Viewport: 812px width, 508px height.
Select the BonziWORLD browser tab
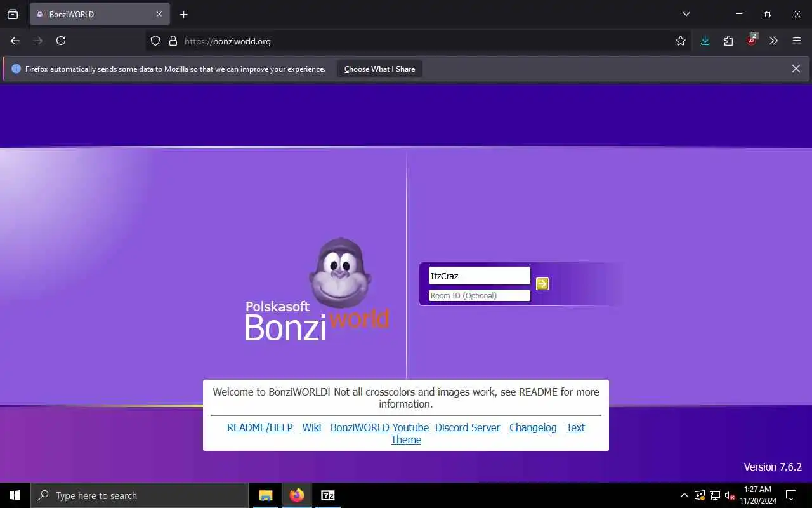click(x=99, y=14)
